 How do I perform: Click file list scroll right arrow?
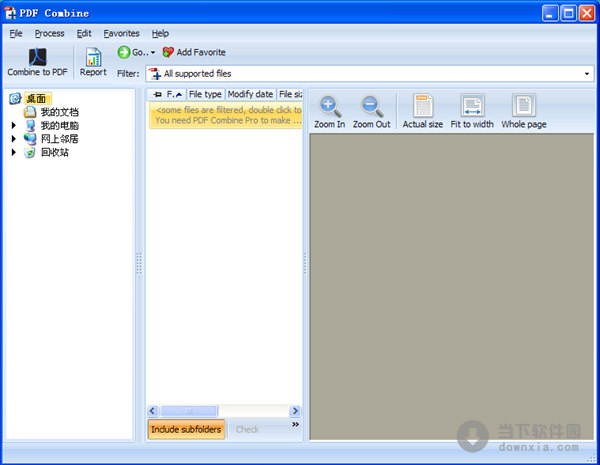pyautogui.click(x=295, y=411)
